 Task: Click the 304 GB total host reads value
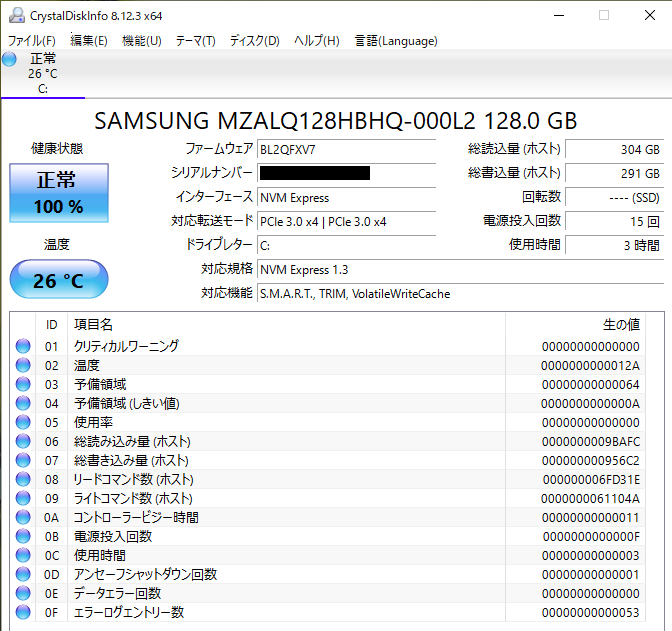point(615,149)
